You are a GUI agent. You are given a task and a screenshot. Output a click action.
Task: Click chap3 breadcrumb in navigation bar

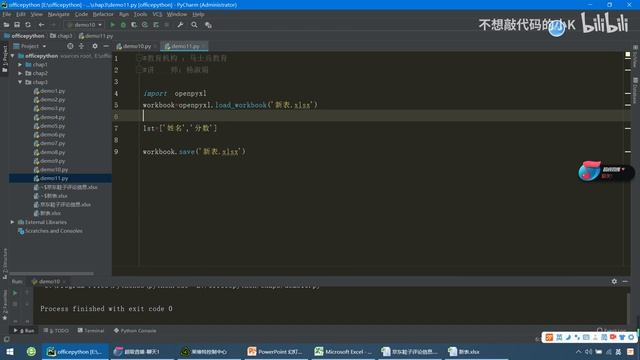click(x=61, y=36)
